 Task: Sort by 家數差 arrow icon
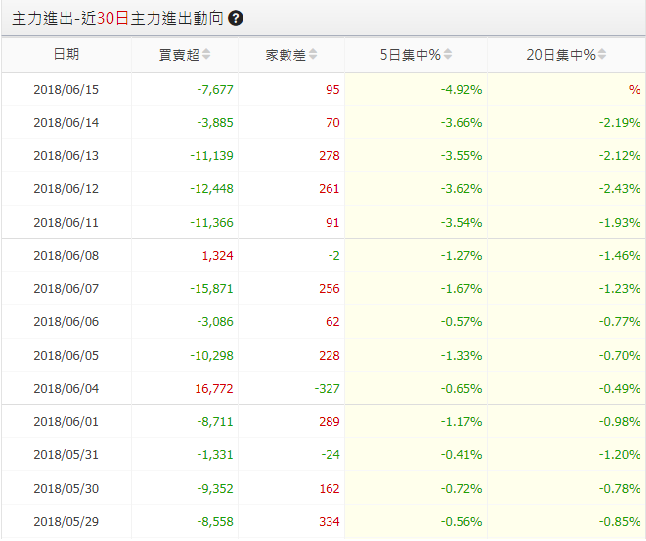point(313,54)
